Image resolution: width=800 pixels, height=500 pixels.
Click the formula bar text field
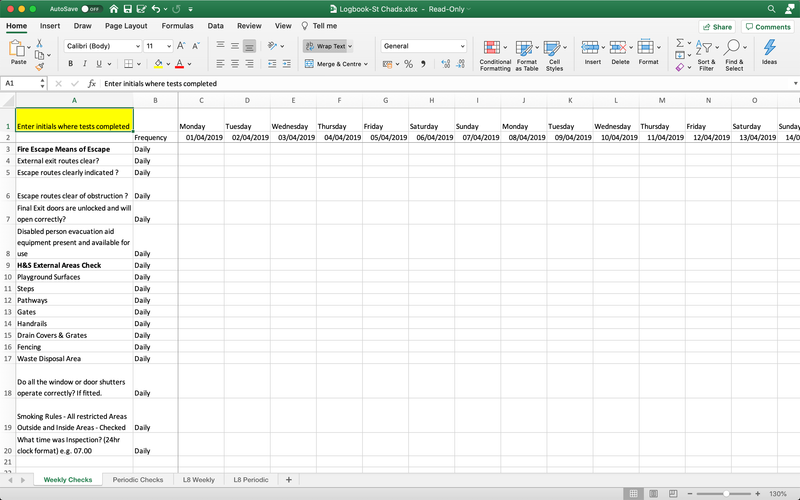(445, 84)
